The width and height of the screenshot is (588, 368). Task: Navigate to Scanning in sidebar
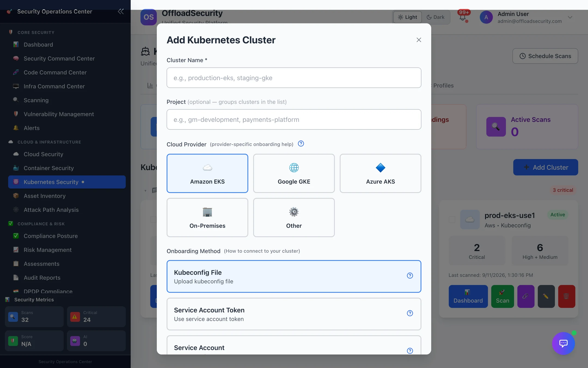[x=67, y=100]
